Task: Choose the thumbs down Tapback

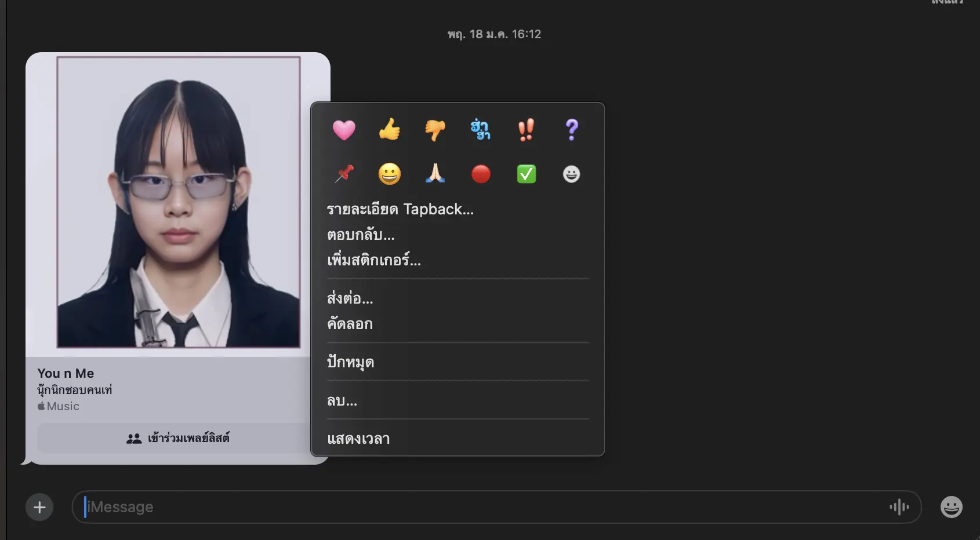Action: 435,130
